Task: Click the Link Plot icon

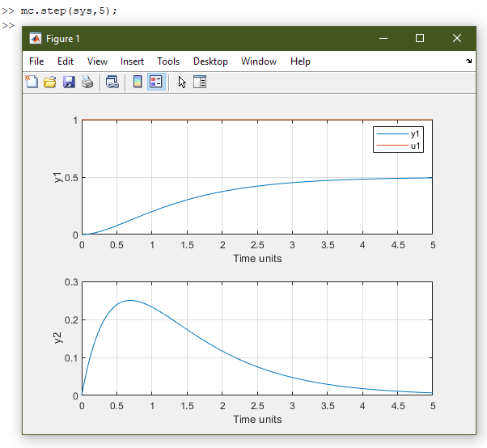Action: click(x=112, y=82)
